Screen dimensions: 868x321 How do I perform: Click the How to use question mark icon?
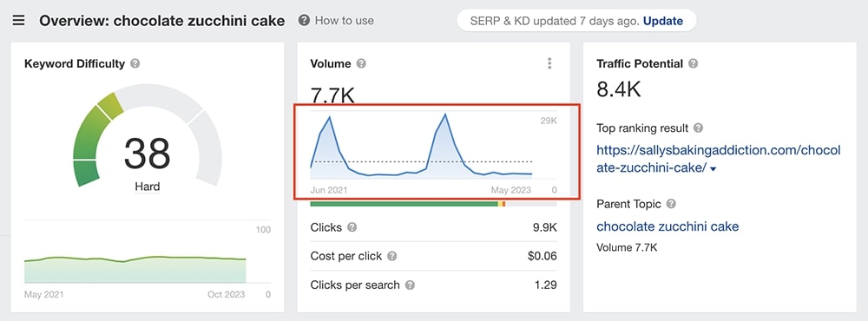(303, 21)
